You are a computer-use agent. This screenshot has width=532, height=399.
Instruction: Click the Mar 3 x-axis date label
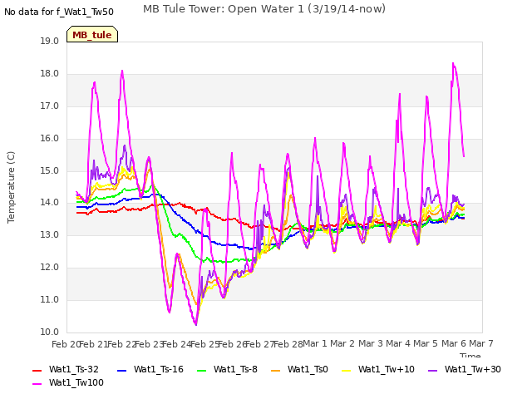[371, 343]
